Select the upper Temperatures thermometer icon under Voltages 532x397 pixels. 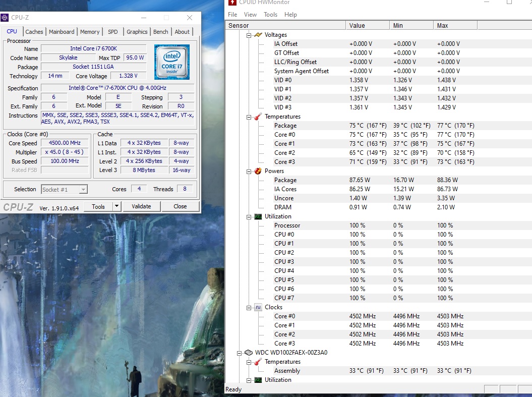click(258, 117)
